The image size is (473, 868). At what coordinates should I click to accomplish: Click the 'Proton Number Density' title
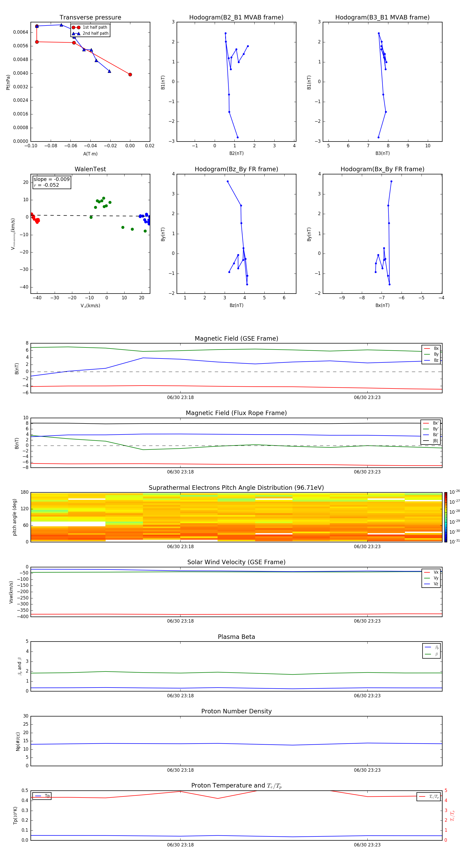click(236, 711)
